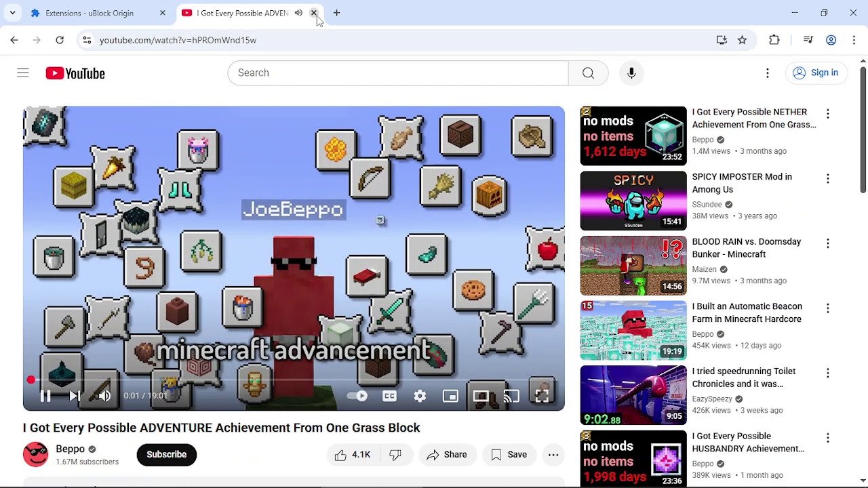Subscribe to Beppo's channel
This screenshot has width=868, height=488.
click(x=167, y=455)
